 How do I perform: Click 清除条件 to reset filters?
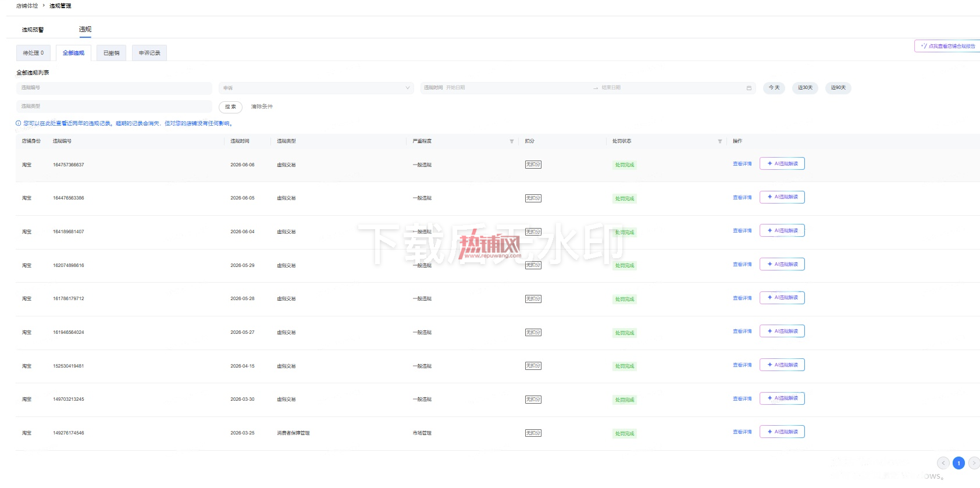point(262,106)
